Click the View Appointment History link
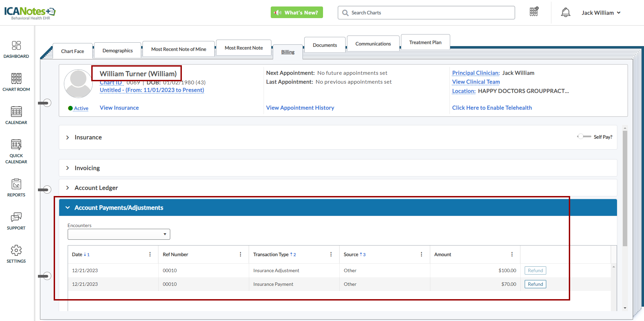 pos(300,108)
